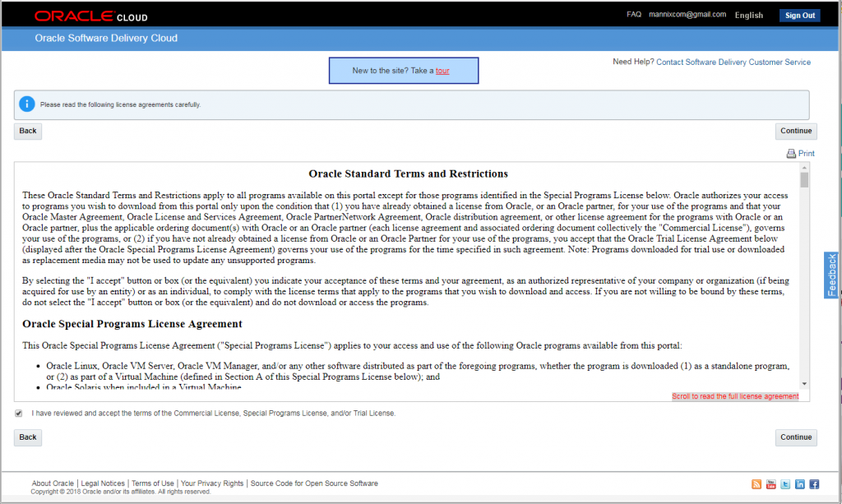Open the Facebook icon in footer
The width and height of the screenshot is (842, 504).
tap(814, 484)
